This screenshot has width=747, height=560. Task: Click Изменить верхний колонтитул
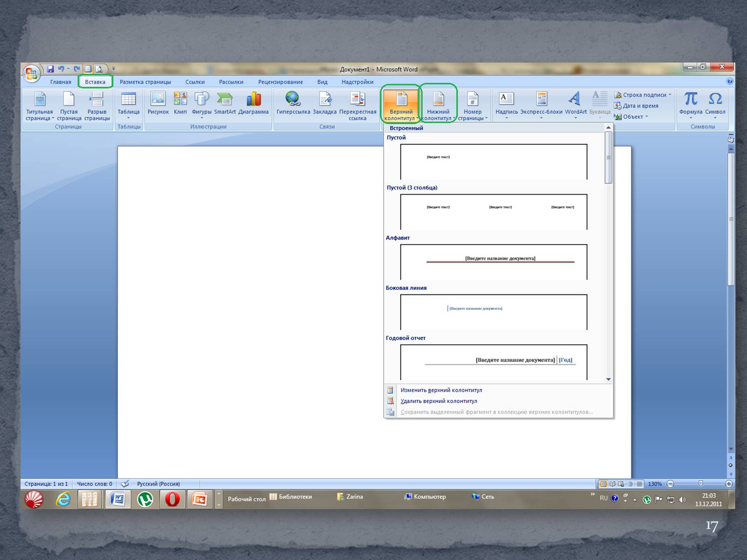click(441, 390)
